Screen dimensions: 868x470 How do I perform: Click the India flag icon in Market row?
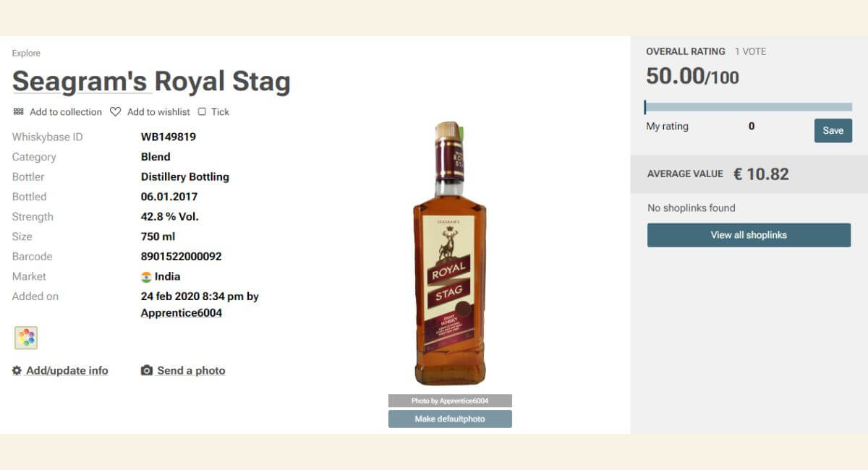146,276
